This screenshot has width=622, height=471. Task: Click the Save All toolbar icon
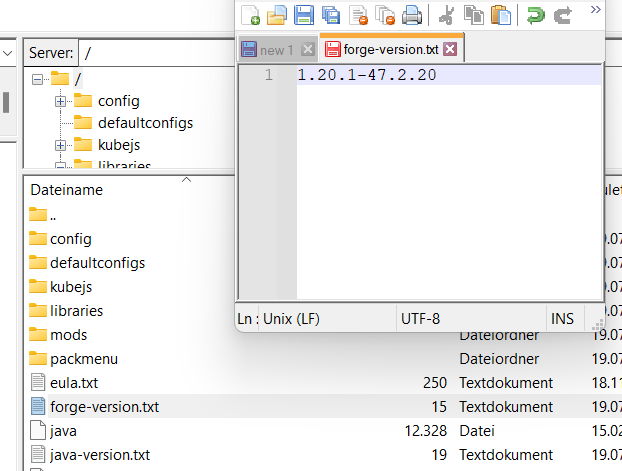pos(330,15)
